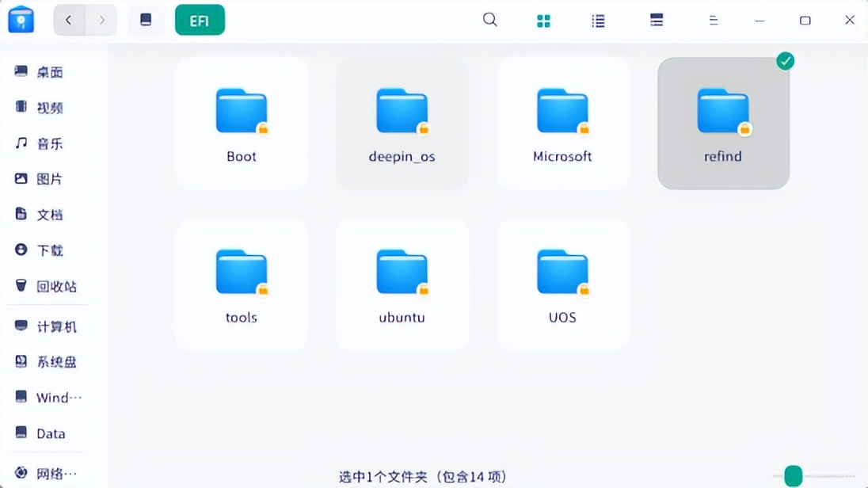Select 计算机 (Computer) in the sidebar
The image size is (868, 488).
point(49,326)
